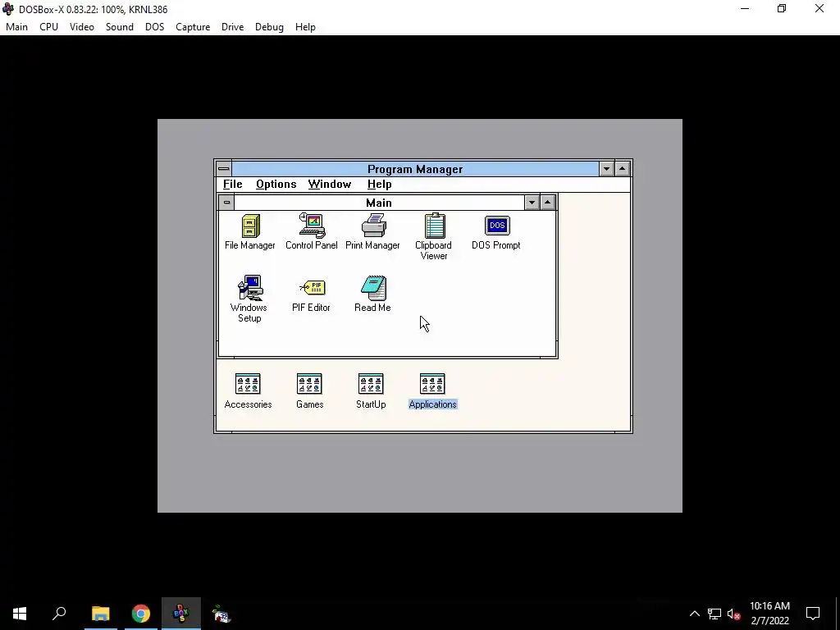Minimize the Program Manager window
Image resolution: width=840 pixels, height=630 pixels.
pos(606,169)
